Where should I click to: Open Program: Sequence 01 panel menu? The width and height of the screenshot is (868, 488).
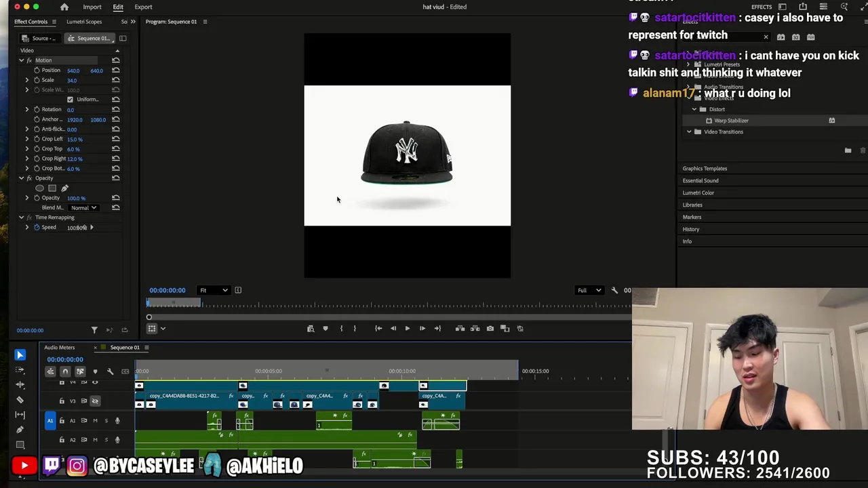[x=205, y=22]
